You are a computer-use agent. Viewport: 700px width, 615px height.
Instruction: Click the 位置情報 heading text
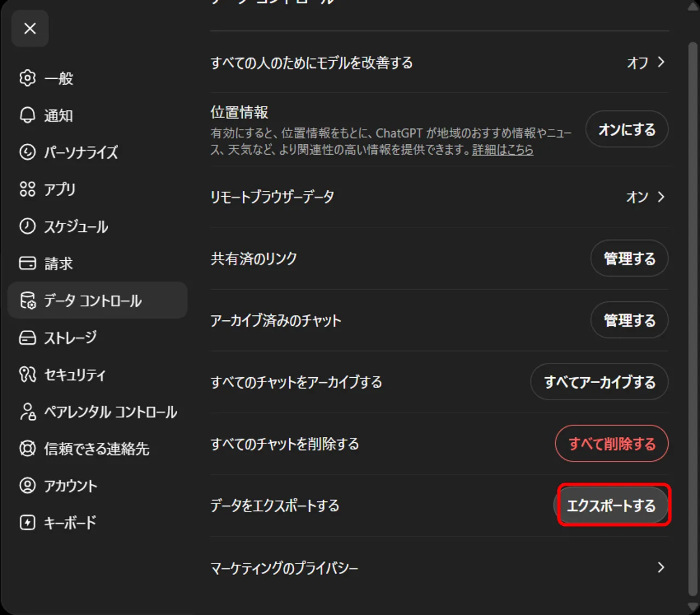240,113
